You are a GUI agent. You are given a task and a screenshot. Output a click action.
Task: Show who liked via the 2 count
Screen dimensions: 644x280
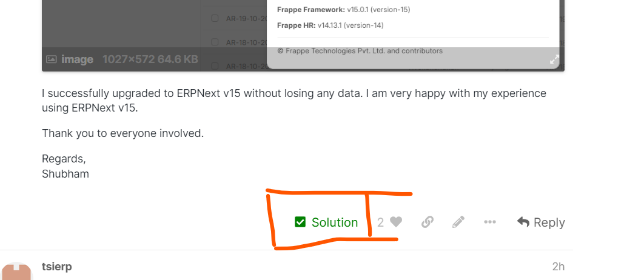pyautogui.click(x=380, y=222)
